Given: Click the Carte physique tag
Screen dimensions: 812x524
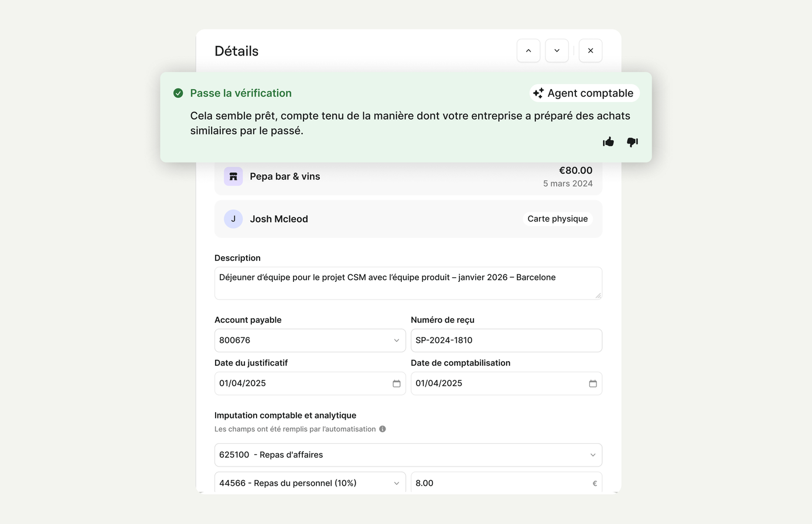Looking at the screenshot, I should [557, 219].
